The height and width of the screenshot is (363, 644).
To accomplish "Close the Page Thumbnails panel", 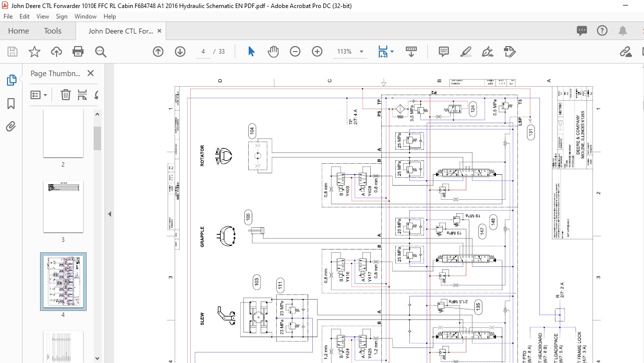I will click(x=91, y=73).
